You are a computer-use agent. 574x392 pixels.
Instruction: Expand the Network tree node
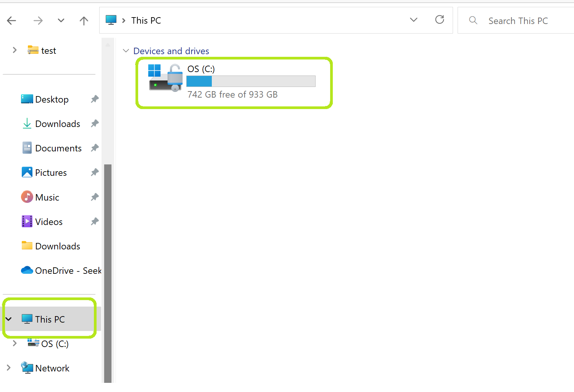coord(8,368)
